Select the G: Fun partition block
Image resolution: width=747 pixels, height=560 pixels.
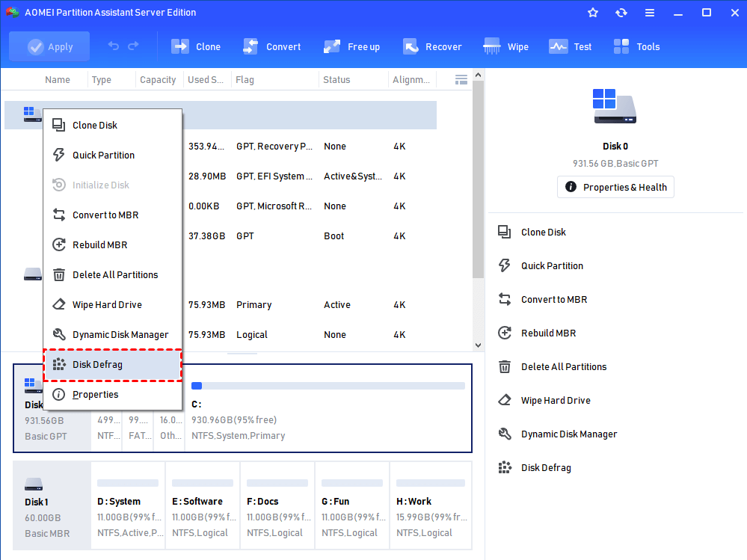click(x=352, y=505)
